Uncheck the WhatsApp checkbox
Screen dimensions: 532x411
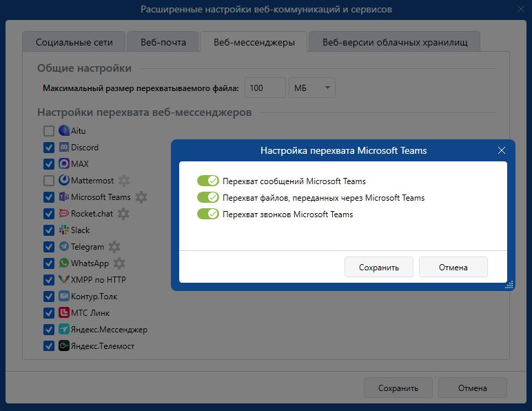tap(49, 263)
